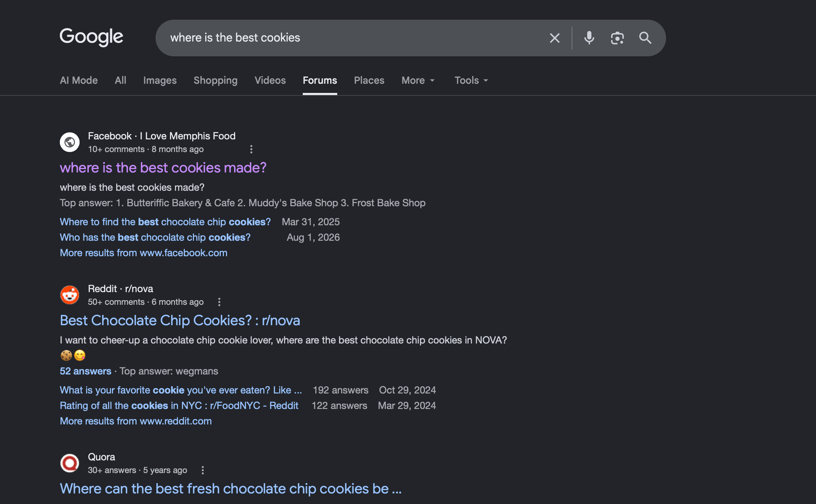Screen dimensions: 816x504
Task: Click 'Facebook · I Love Memphis Food' source name
Action: pos(162,136)
